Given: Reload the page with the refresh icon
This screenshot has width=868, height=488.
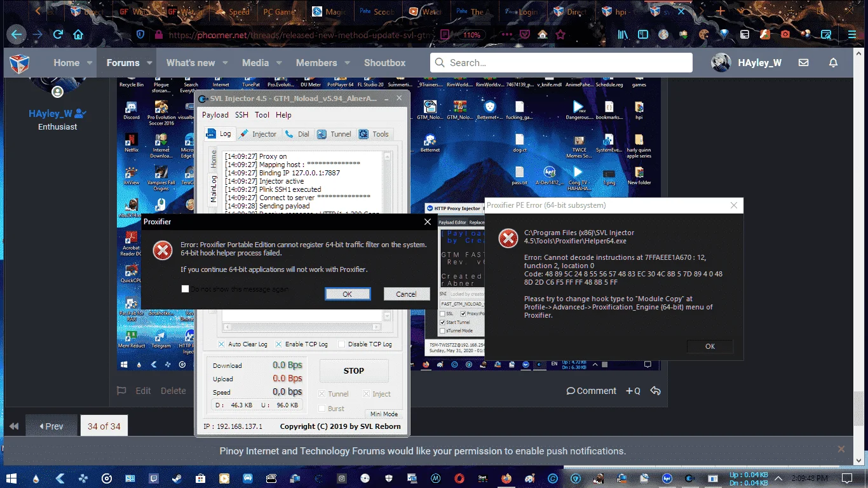Looking at the screenshot, I should pos(58,34).
